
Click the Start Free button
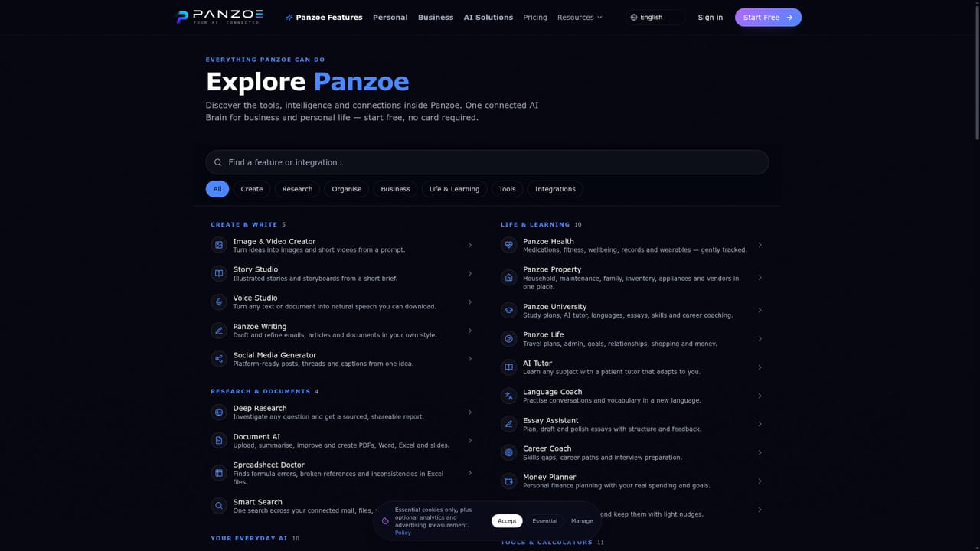(x=768, y=17)
